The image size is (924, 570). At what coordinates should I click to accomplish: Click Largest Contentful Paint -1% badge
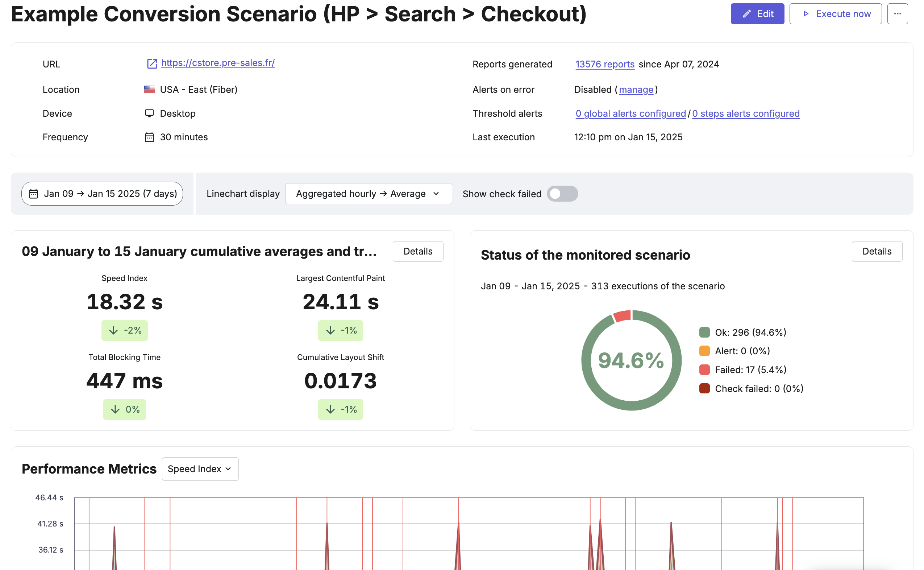tap(341, 331)
